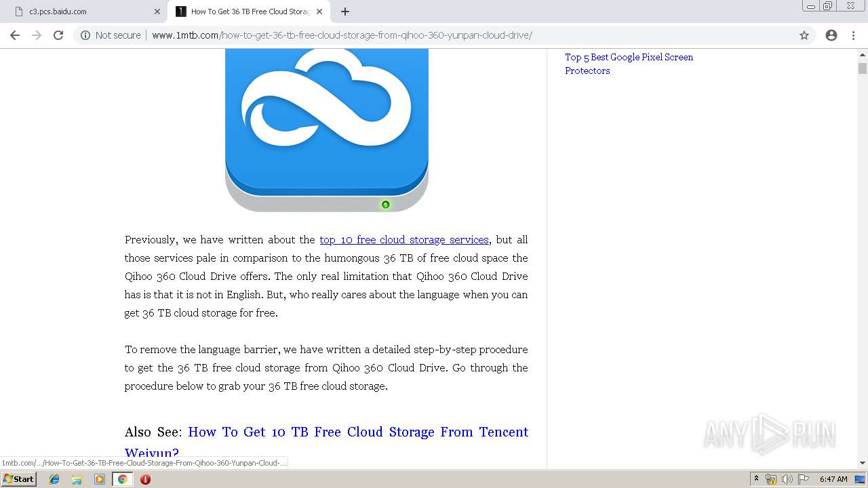Open Chrome profile account menu

point(831,35)
